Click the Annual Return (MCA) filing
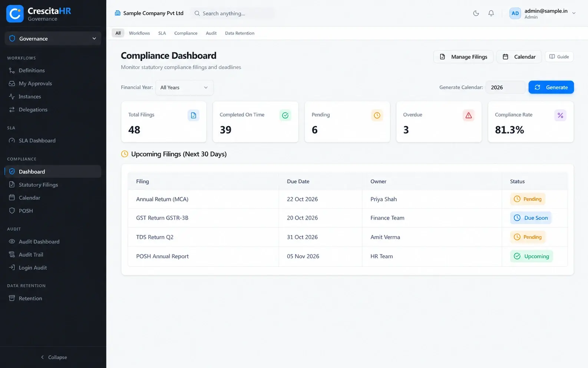The image size is (588, 368). tap(162, 199)
